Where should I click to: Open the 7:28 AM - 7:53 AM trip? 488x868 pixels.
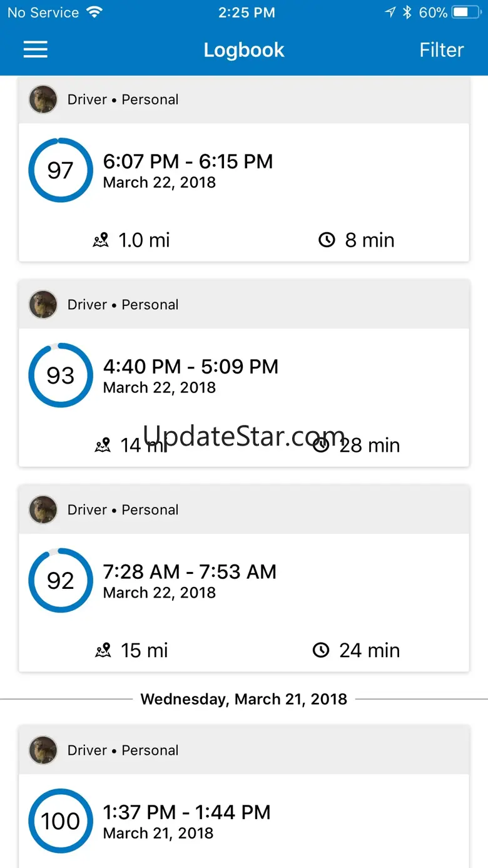(x=189, y=573)
